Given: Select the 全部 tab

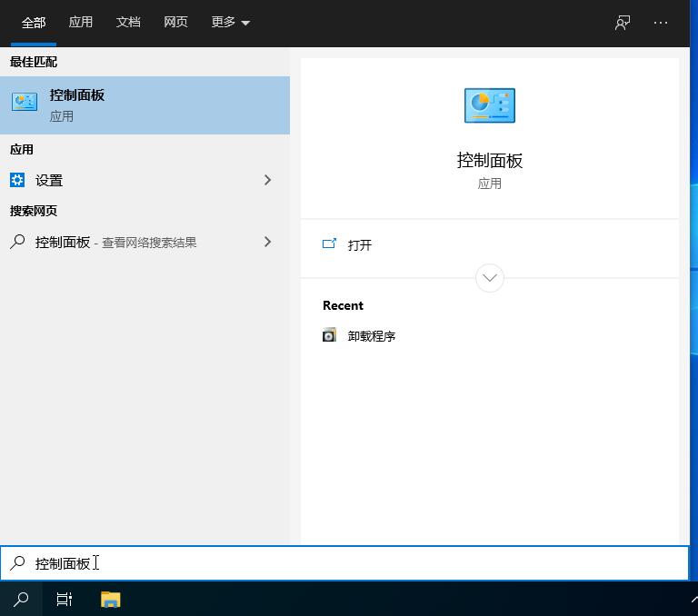Looking at the screenshot, I should 34,23.
